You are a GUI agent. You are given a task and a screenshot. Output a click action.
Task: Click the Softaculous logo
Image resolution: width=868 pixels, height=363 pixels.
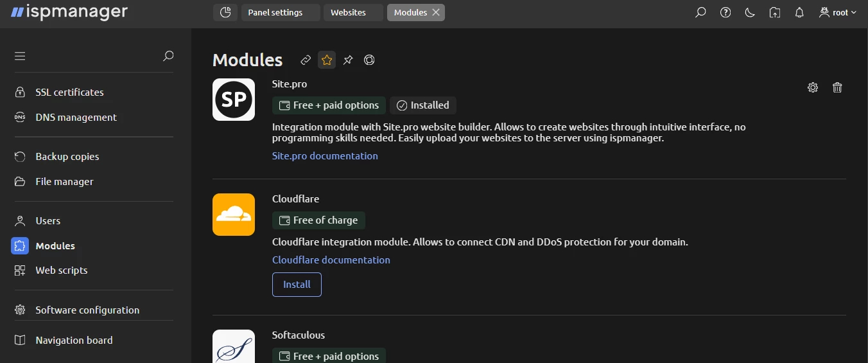(x=234, y=346)
